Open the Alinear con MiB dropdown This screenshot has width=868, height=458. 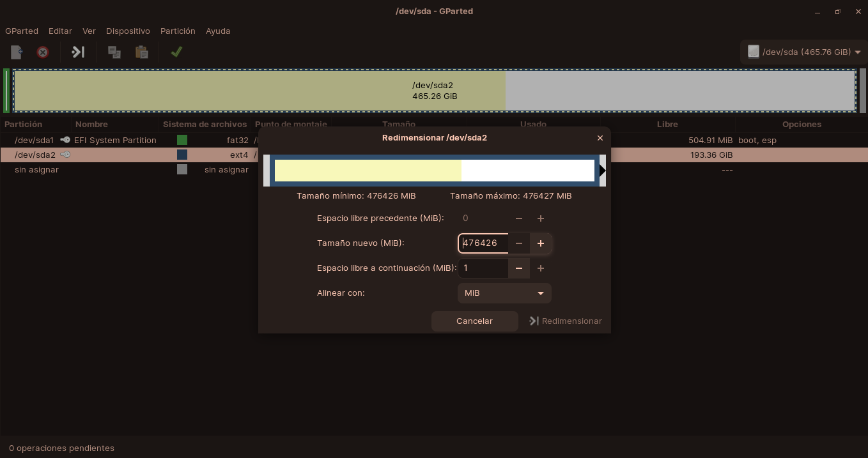504,293
